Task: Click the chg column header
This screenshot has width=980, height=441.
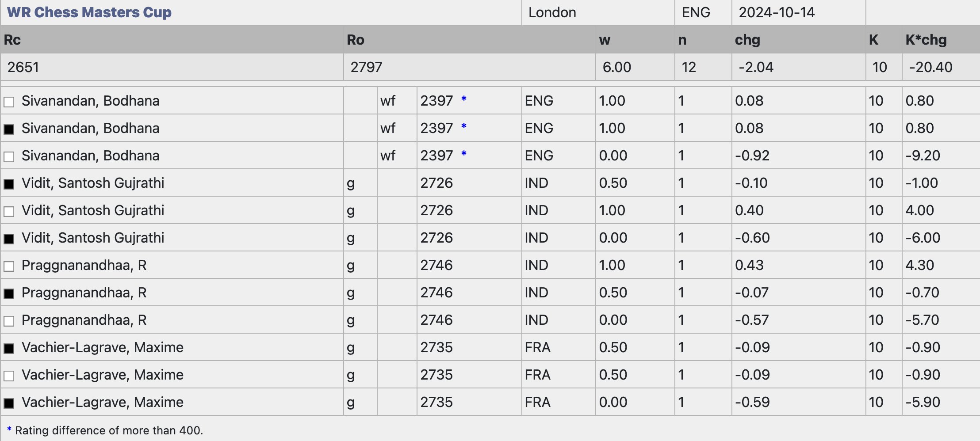Action: click(x=747, y=40)
